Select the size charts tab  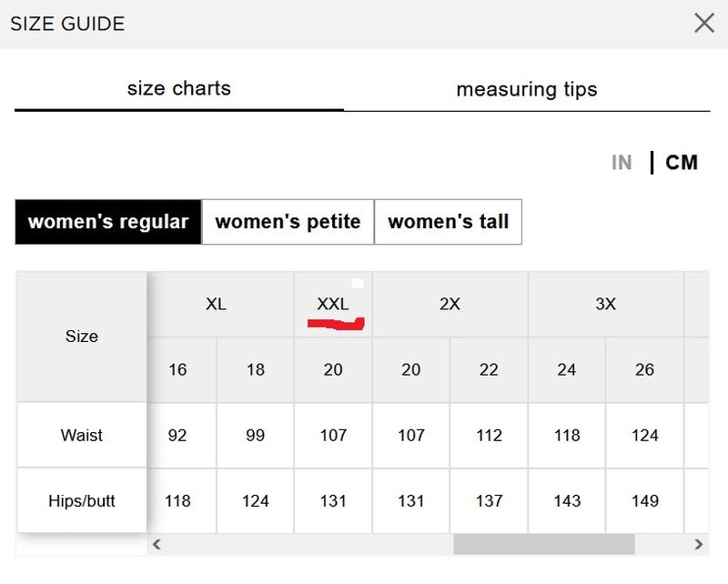click(178, 89)
